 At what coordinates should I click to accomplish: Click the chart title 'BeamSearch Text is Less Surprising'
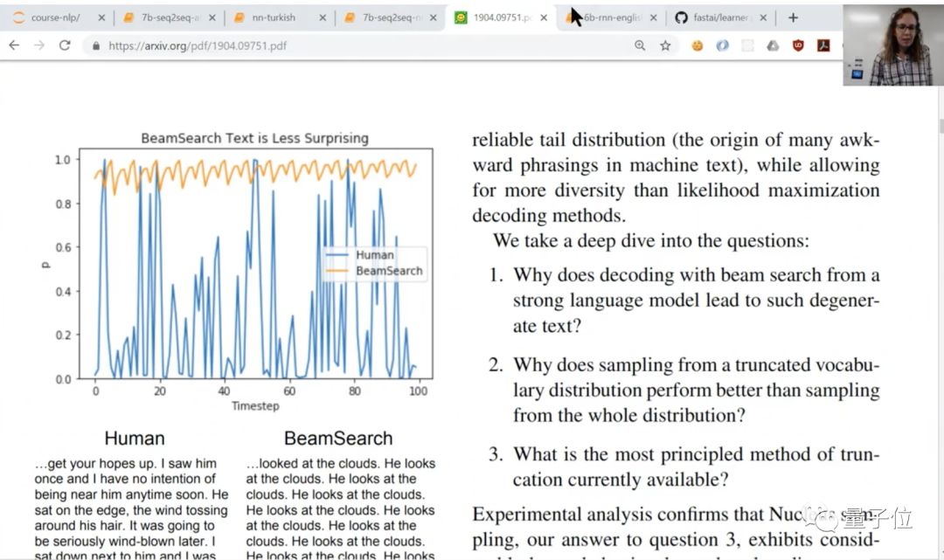254,138
